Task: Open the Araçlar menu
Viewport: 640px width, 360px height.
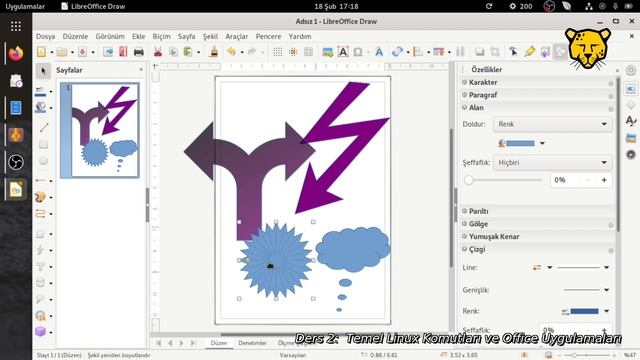Action: click(237, 36)
